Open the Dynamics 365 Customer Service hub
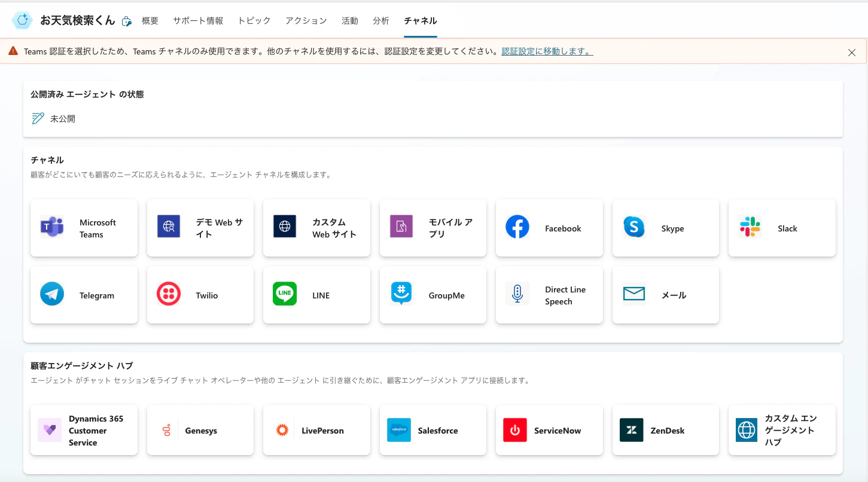The width and height of the screenshot is (868, 482). 84,430
